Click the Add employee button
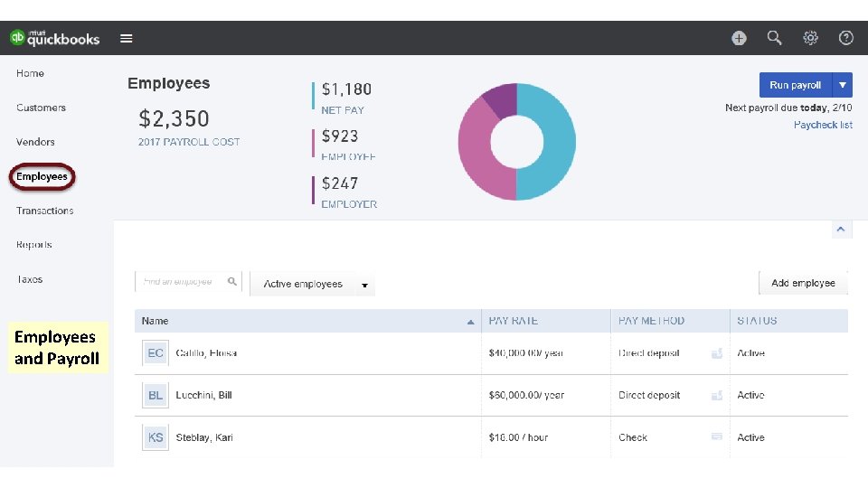 tap(803, 283)
